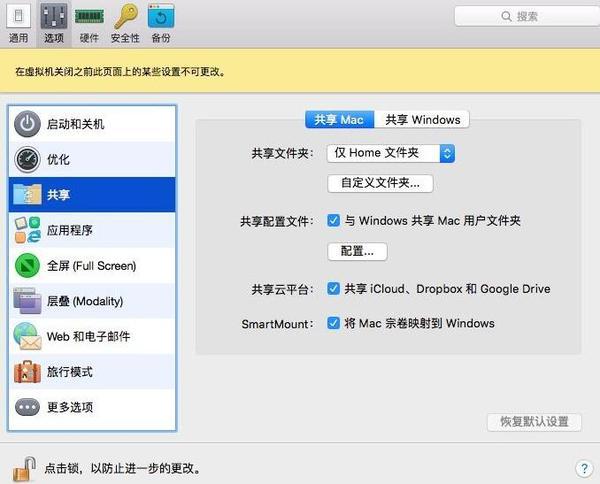Click the 全屏 (Full Screen) green icon

click(x=27, y=266)
